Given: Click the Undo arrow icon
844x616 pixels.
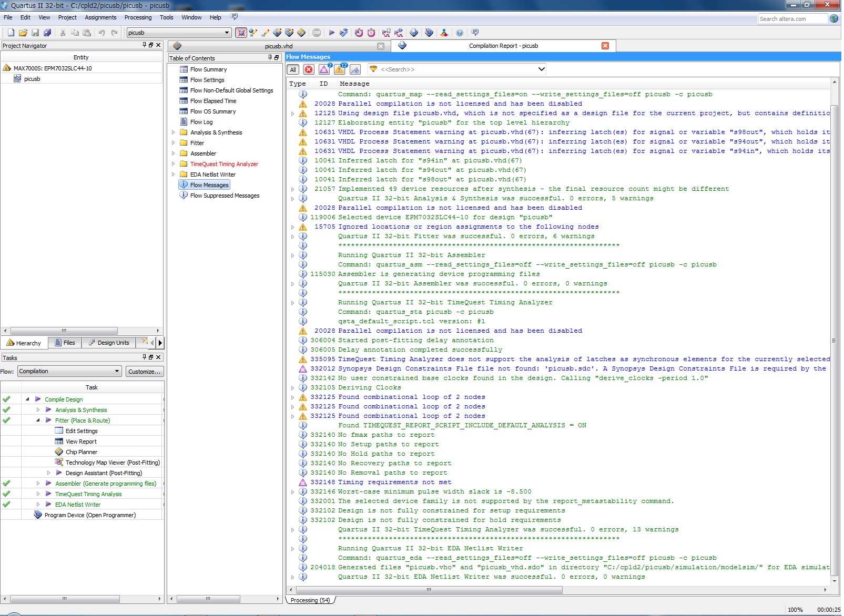Looking at the screenshot, I should (x=101, y=33).
